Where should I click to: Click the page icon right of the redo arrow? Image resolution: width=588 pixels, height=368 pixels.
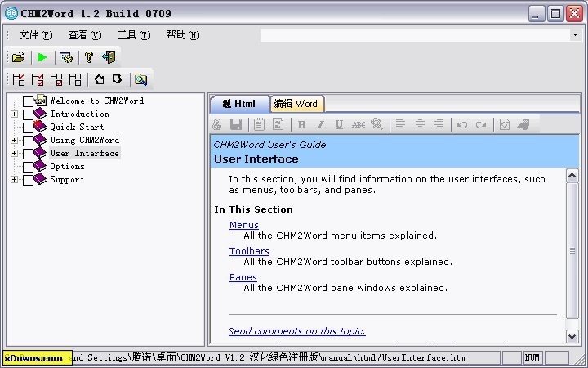point(505,124)
